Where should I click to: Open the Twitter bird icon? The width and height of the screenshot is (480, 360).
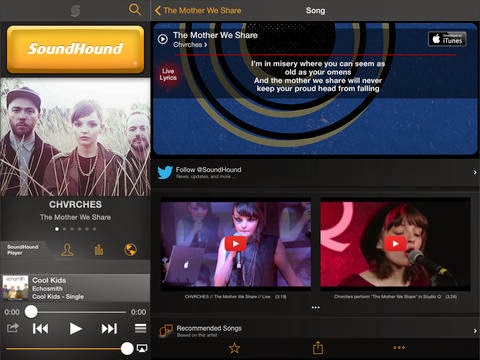click(x=165, y=172)
